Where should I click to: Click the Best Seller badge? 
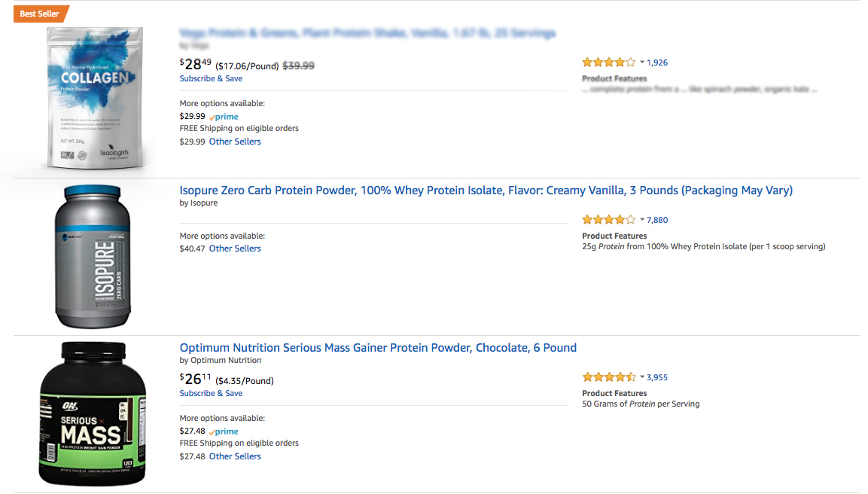(40, 14)
